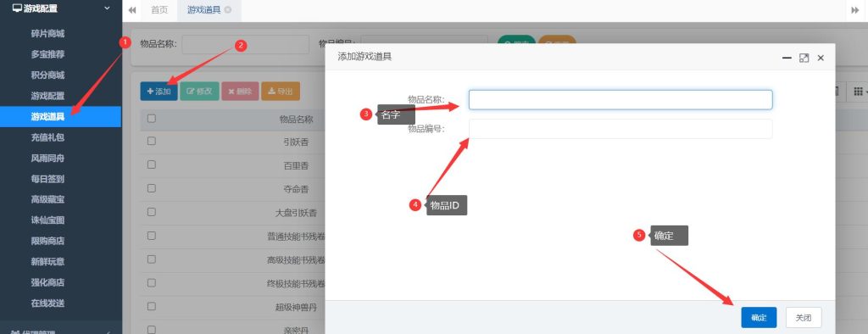This screenshot has width=868, height=334.
Task: Open 诛仙宝图 in the sidebar
Action: [x=47, y=220]
